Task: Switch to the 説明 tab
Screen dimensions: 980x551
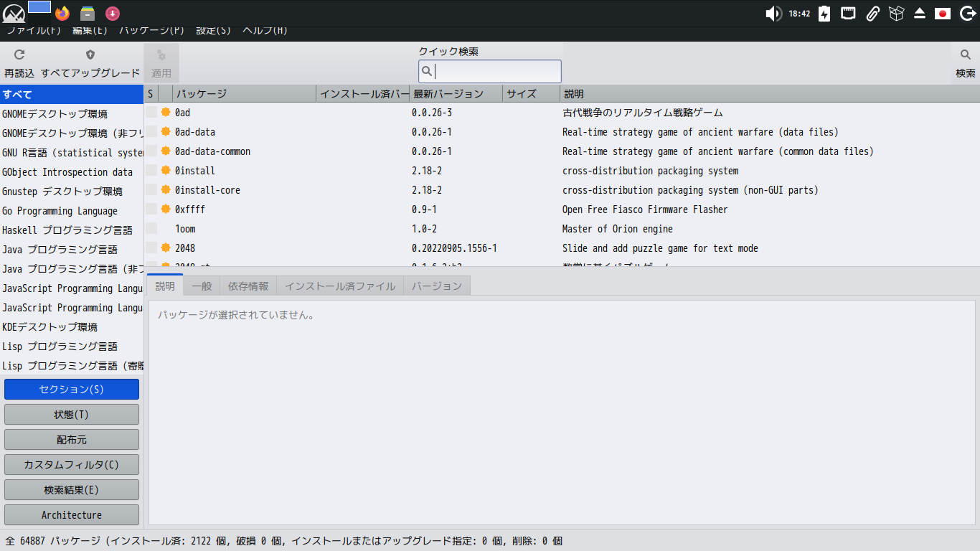Action: 165,286
